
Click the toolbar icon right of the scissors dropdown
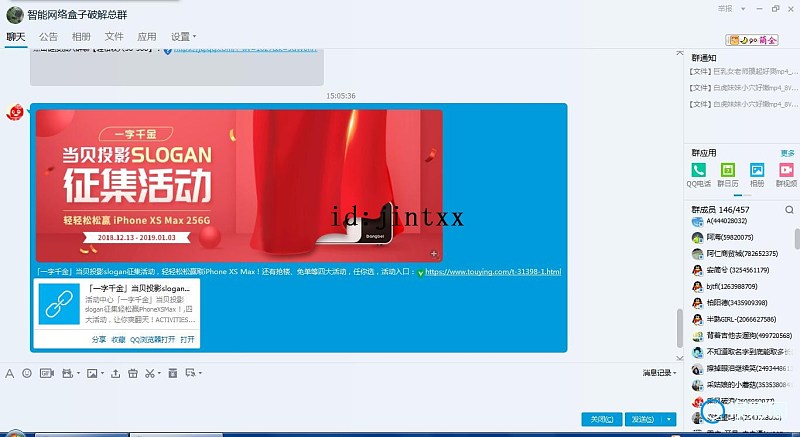173,374
